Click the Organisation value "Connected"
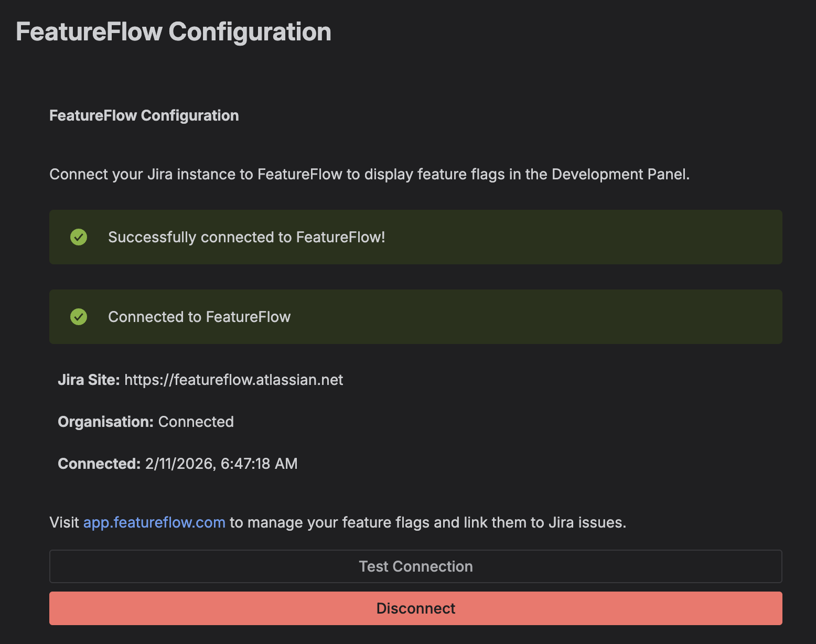 pyautogui.click(x=196, y=422)
